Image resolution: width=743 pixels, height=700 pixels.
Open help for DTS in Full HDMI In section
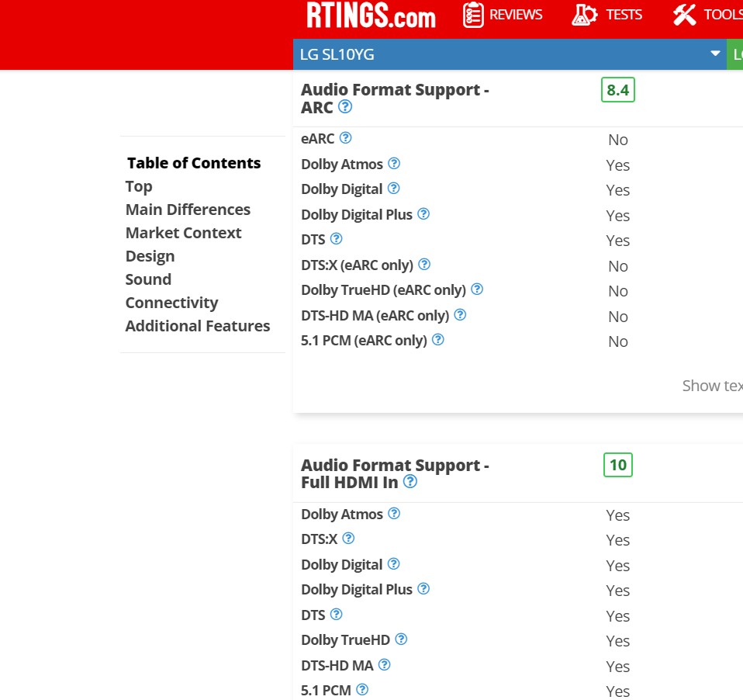(337, 615)
